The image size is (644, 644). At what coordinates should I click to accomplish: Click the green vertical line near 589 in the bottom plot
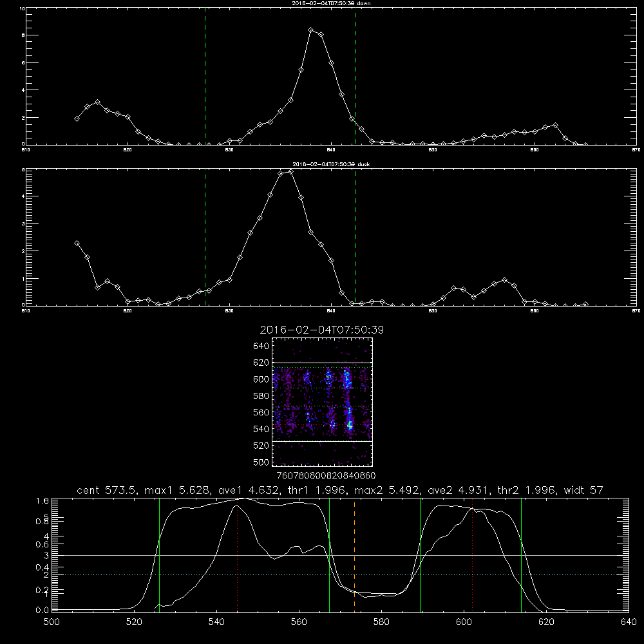pyautogui.click(x=420, y=554)
